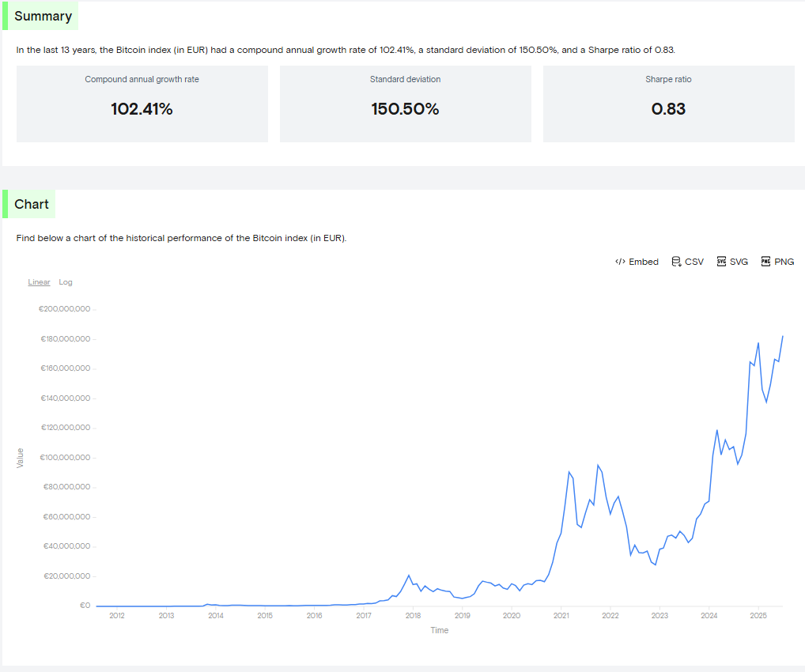Click the 0.83 Sharpe ratio value
This screenshot has width=805, height=672.
pyautogui.click(x=668, y=109)
